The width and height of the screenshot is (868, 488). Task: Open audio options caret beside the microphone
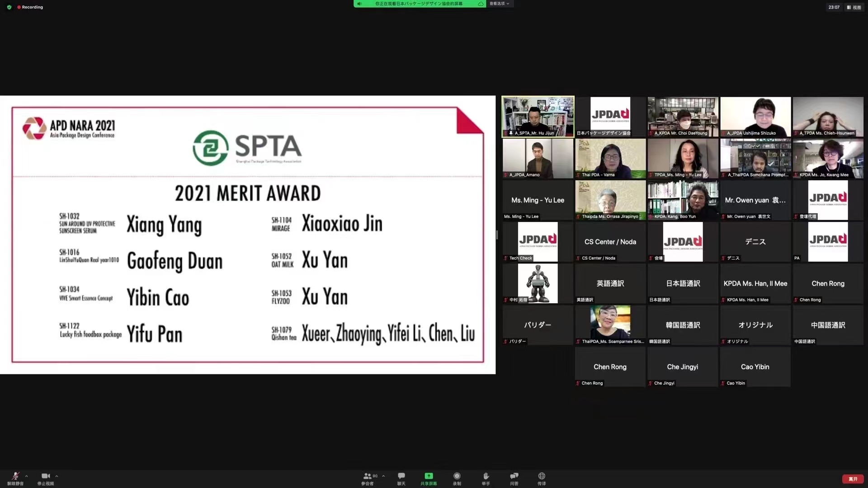coord(27,476)
